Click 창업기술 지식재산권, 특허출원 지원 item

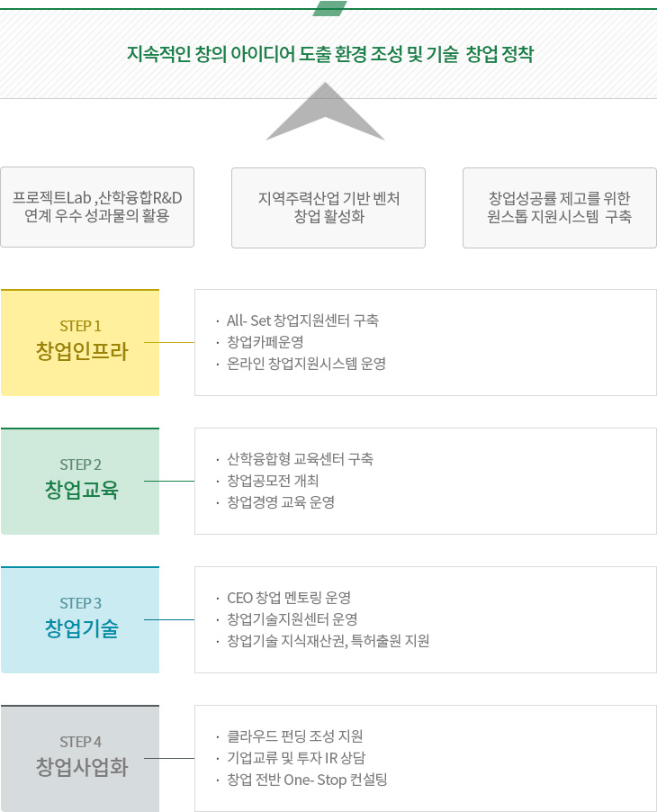click(328, 642)
